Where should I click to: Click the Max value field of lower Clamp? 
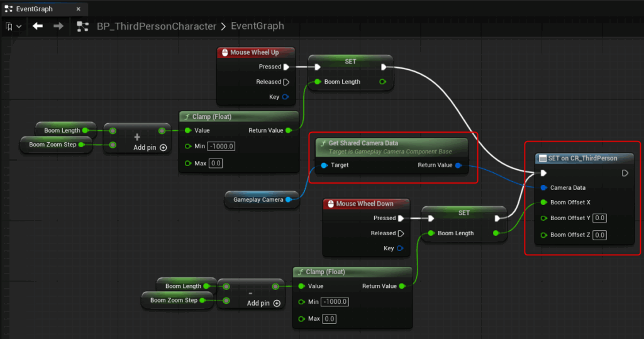pos(329,319)
